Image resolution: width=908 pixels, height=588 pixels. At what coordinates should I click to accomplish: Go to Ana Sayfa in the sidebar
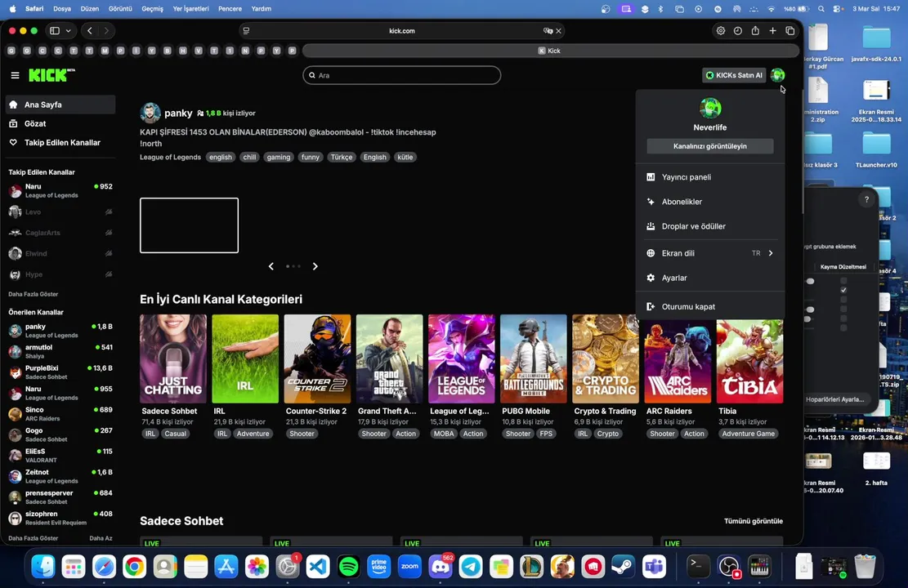(x=60, y=105)
